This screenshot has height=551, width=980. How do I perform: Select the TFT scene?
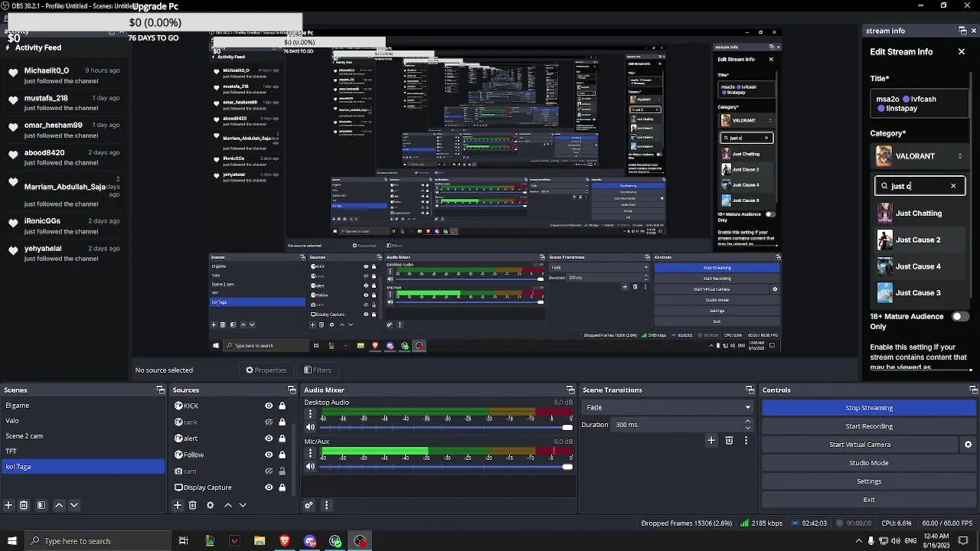83,452
